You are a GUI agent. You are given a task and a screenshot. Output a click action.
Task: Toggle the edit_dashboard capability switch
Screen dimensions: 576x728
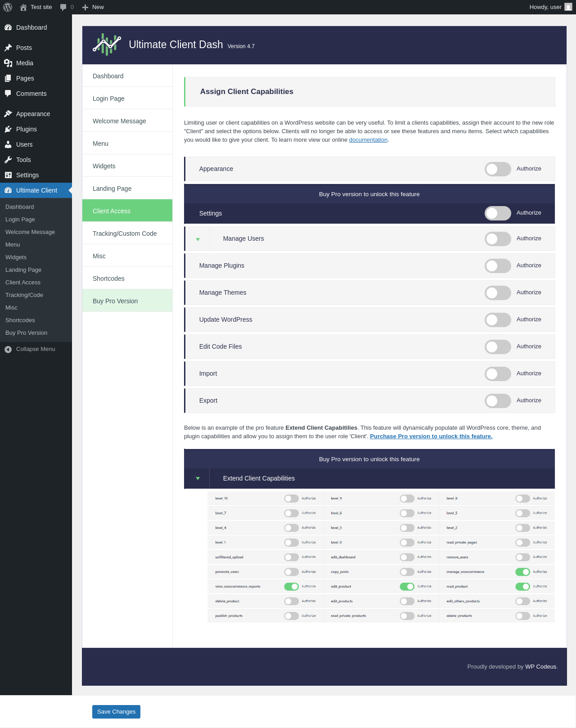click(x=407, y=557)
